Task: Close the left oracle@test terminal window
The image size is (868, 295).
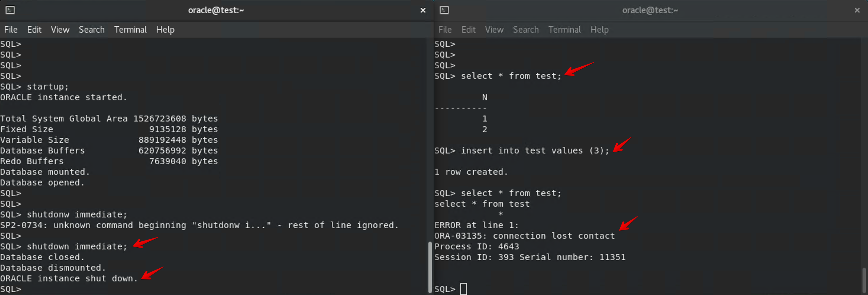Action: tap(423, 10)
